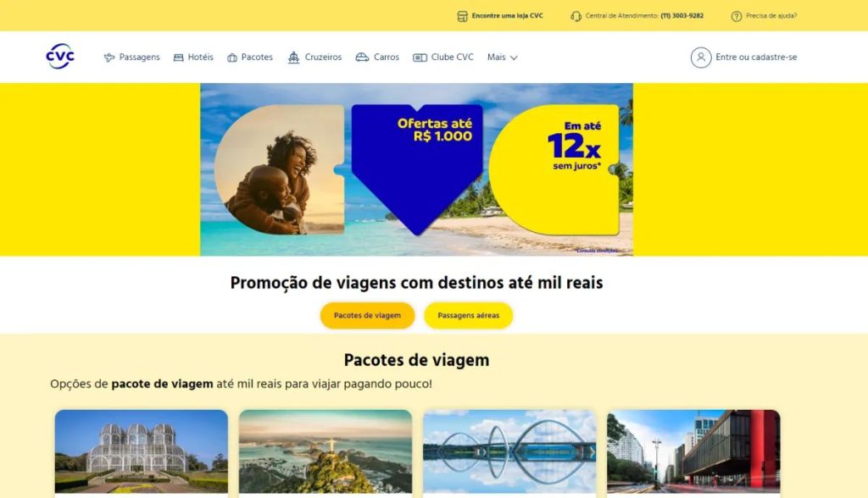
Task: Click the CVC logo
Action: (x=60, y=57)
